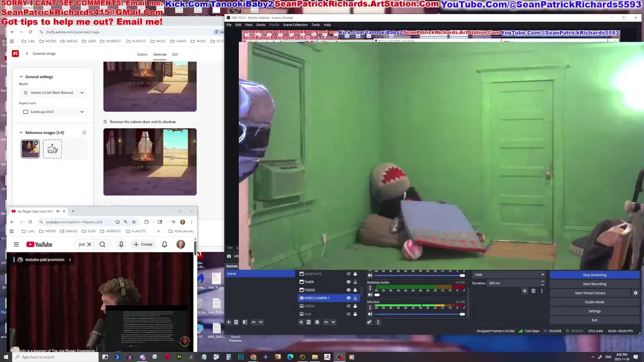Open Virtual Camera settings gear
Screen dimensions: 644x362
[x=635, y=293]
